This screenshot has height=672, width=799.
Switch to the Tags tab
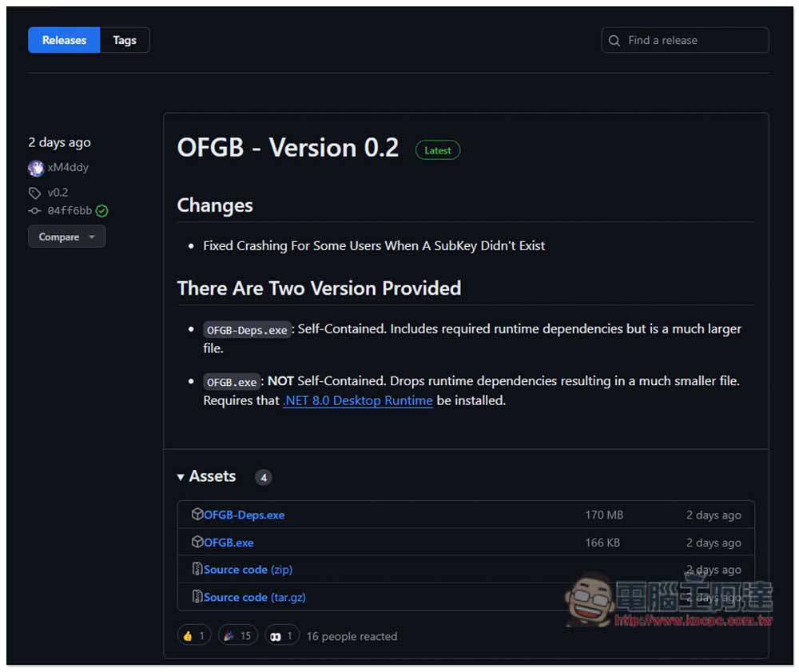point(125,40)
